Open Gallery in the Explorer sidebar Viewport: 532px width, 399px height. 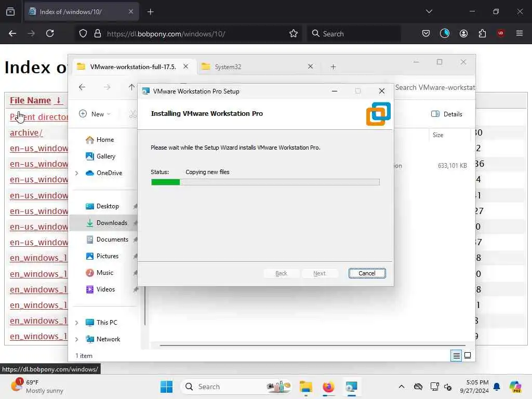pos(100,156)
